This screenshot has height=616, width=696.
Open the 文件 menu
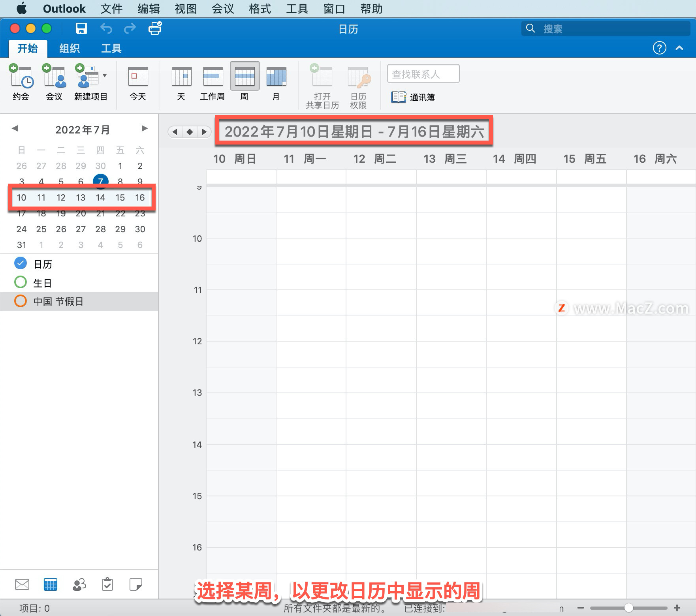pos(111,9)
